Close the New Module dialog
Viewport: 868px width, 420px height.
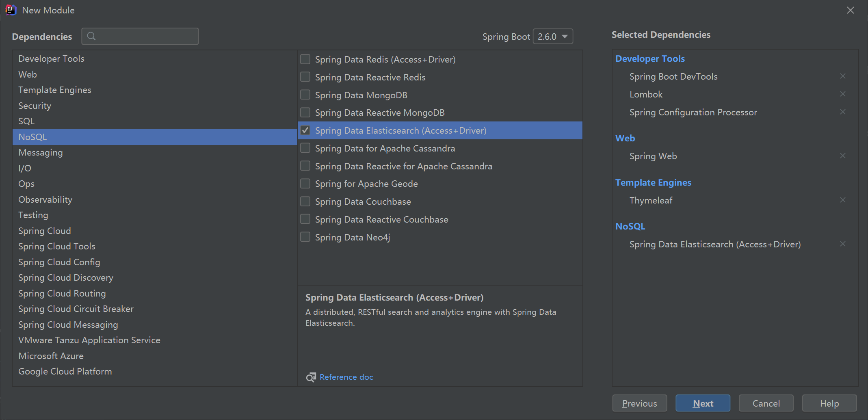point(851,10)
